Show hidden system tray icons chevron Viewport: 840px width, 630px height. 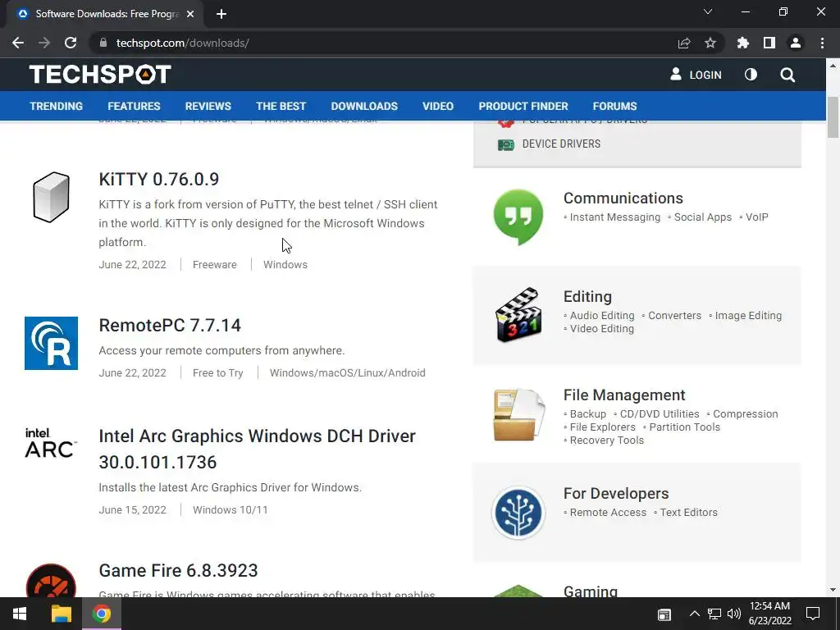(x=694, y=614)
